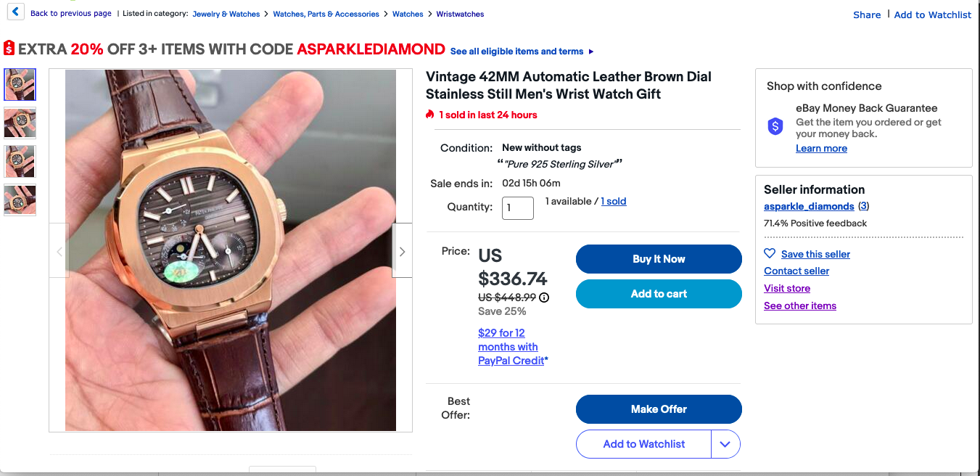Select the second watch thumbnail image

pos(20,123)
